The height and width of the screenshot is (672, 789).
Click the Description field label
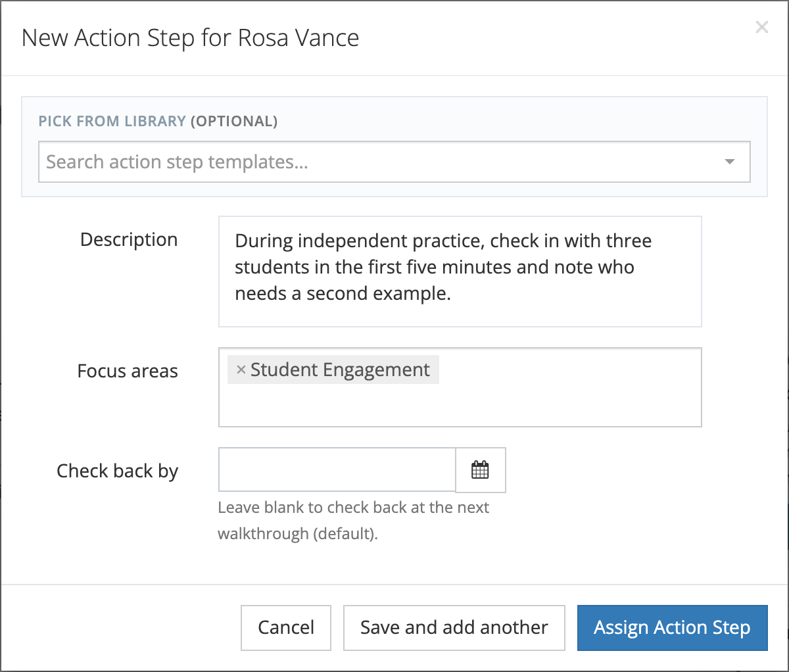click(129, 239)
